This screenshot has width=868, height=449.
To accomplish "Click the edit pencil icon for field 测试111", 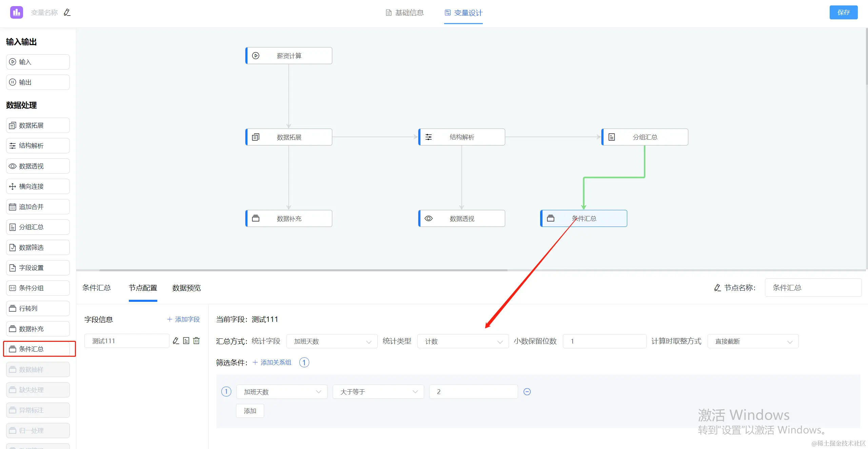I will coord(176,341).
